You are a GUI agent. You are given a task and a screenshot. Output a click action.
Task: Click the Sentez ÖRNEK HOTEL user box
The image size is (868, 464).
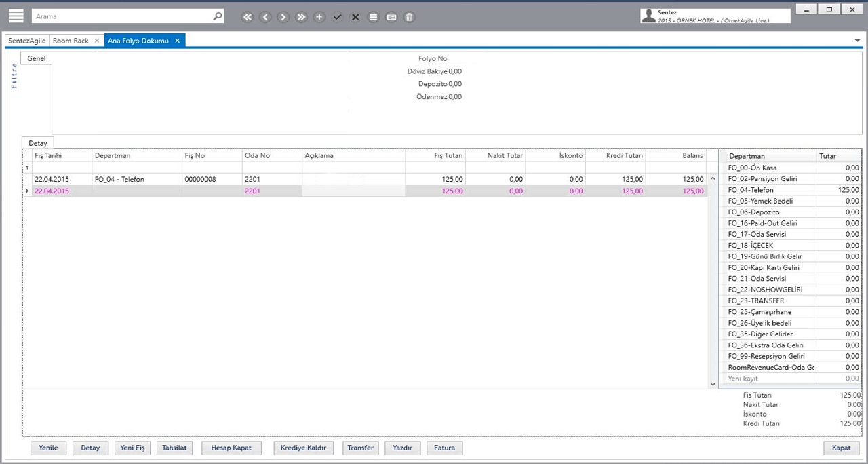715,16
